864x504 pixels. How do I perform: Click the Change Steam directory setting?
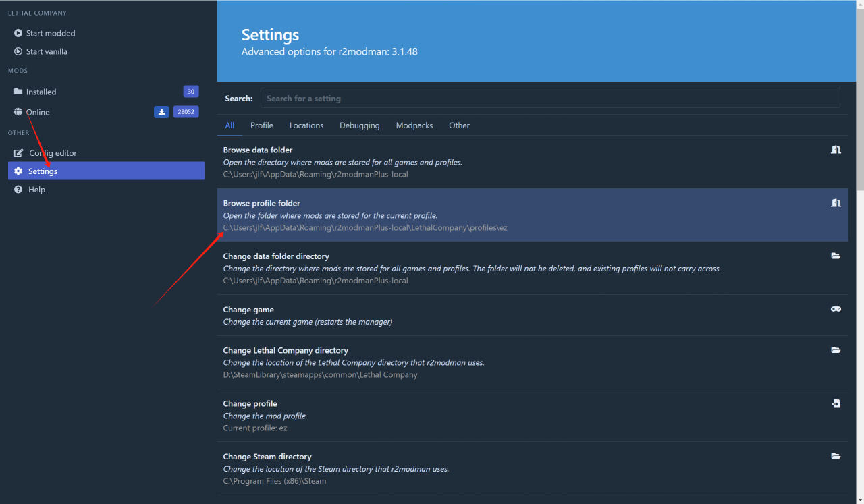(533, 469)
